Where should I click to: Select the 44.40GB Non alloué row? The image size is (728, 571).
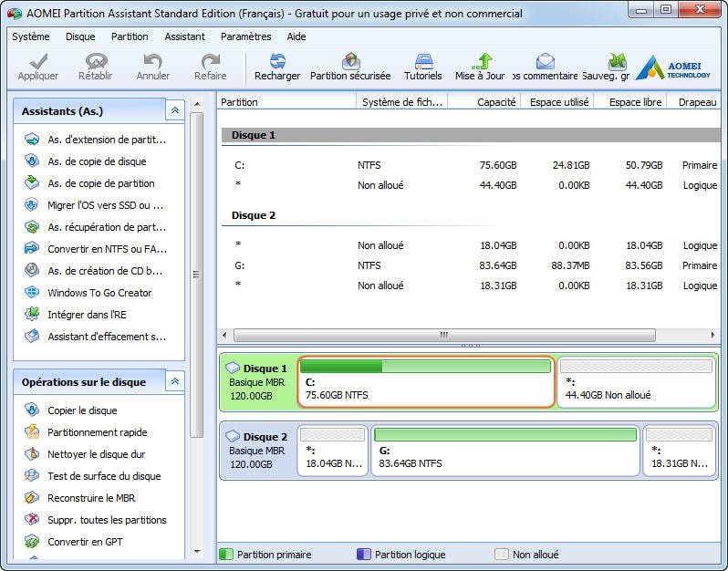click(471, 185)
